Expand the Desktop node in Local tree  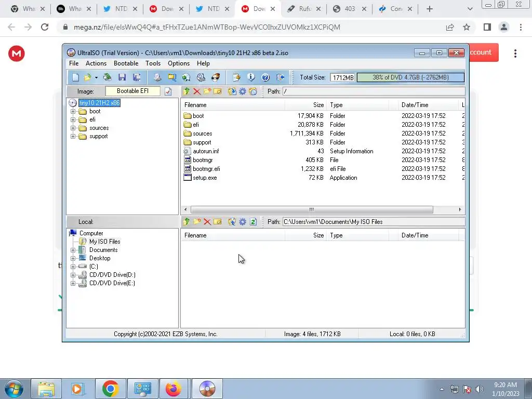(x=73, y=258)
